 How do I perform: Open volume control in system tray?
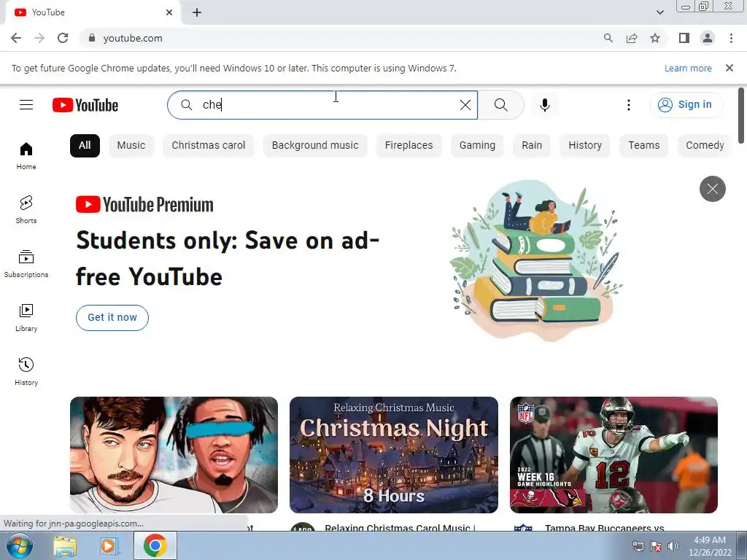pyautogui.click(x=673, y=546)
